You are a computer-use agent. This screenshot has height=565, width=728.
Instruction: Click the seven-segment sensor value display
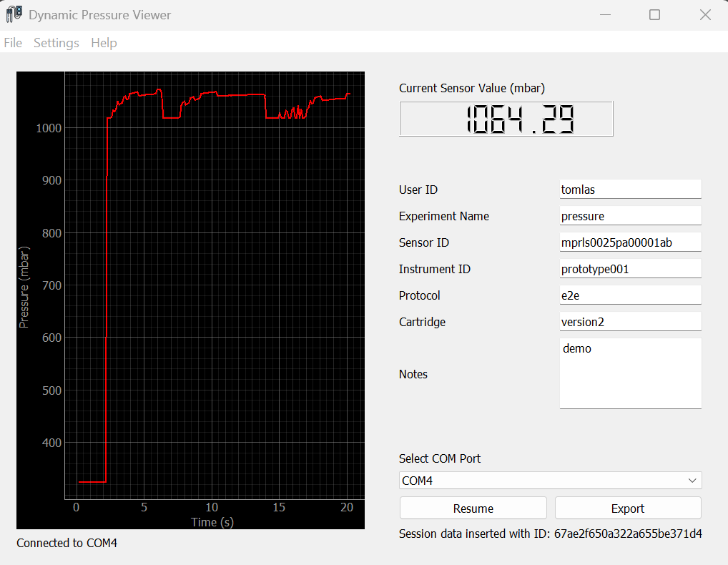click(x=506, y=119)
